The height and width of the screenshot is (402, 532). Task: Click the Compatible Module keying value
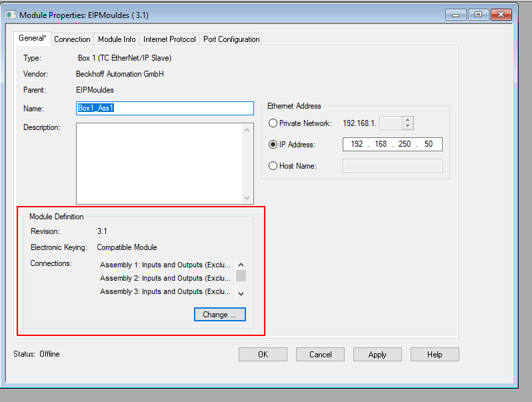point(127,247)
